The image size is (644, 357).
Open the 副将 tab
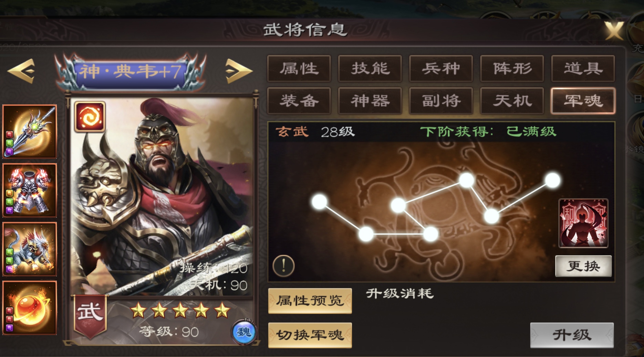[x=441, y=101]
